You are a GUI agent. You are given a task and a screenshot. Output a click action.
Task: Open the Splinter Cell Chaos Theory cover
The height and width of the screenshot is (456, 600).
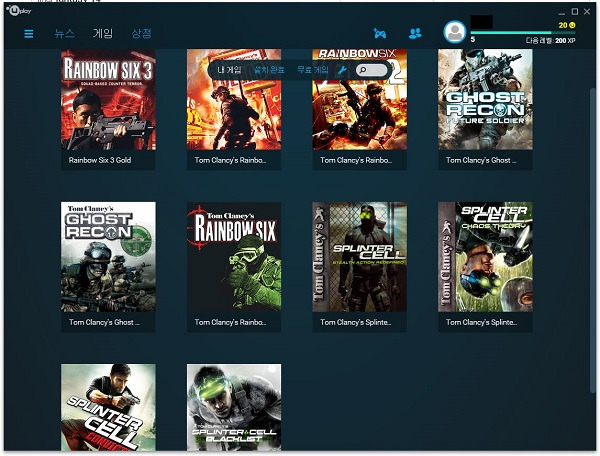[x=485, y=257]
